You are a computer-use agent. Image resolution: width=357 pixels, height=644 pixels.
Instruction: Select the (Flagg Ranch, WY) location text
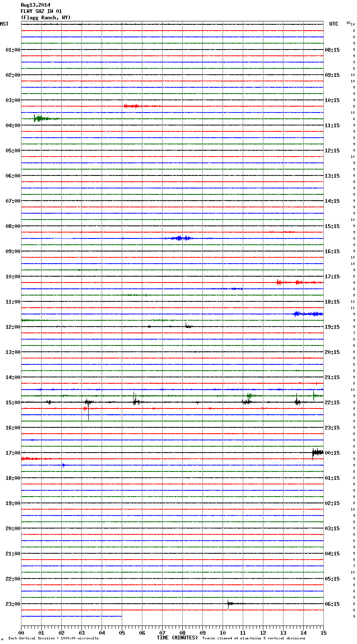click(46, 18)
